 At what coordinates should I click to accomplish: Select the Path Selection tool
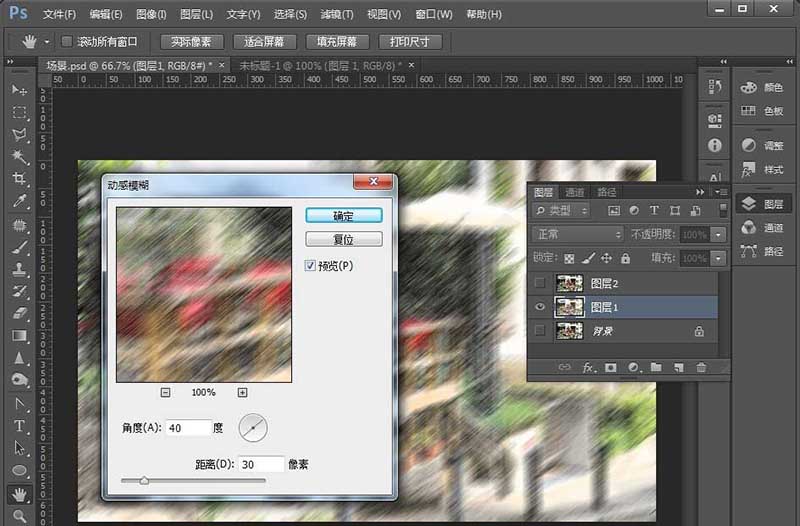click(x=19, y=448)
